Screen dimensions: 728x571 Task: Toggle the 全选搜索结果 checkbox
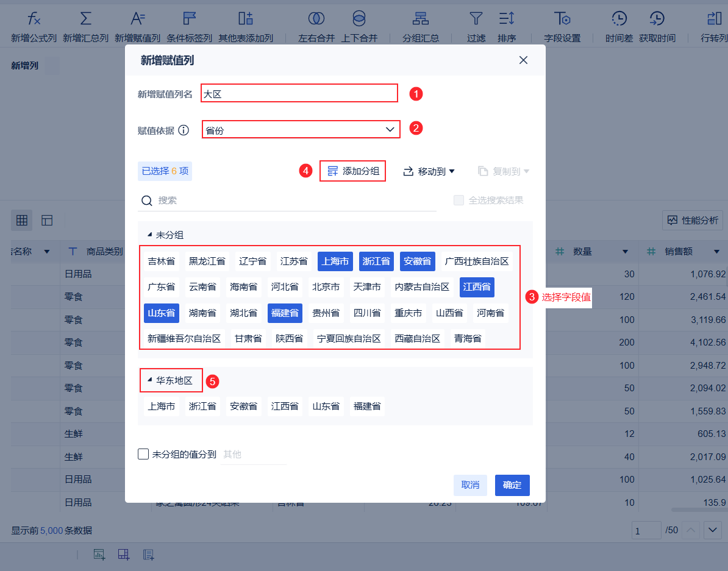(459, 200)
